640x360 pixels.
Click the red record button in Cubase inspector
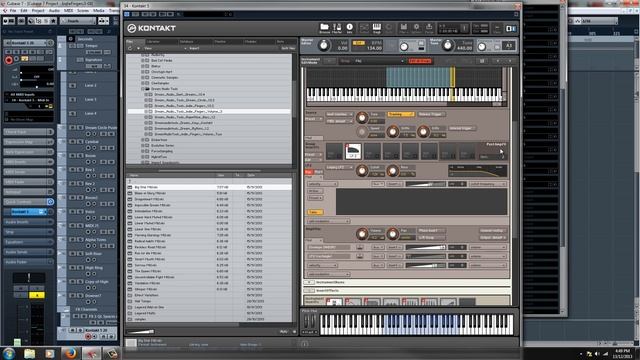(9, 60)
